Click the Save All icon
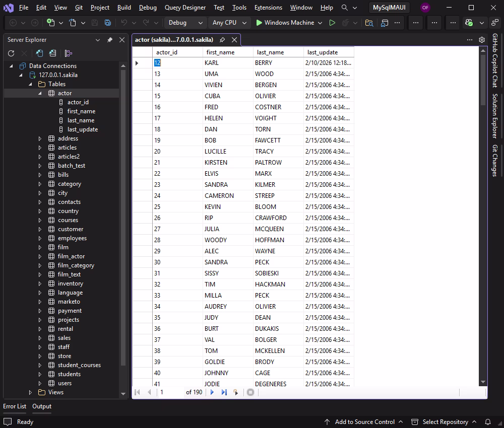Image resolution: width=504 pixels, height=428 pixels. 107,23
